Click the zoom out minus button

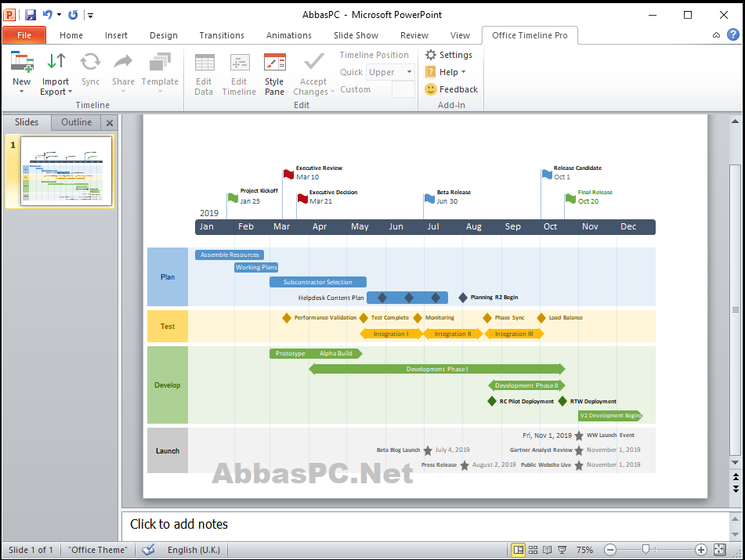tap(610, 550)
